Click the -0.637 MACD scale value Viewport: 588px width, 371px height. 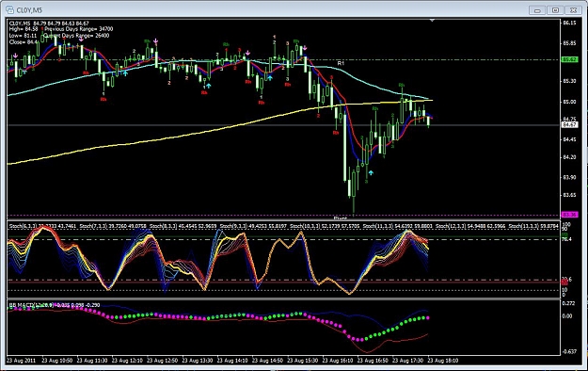point(569,352)
